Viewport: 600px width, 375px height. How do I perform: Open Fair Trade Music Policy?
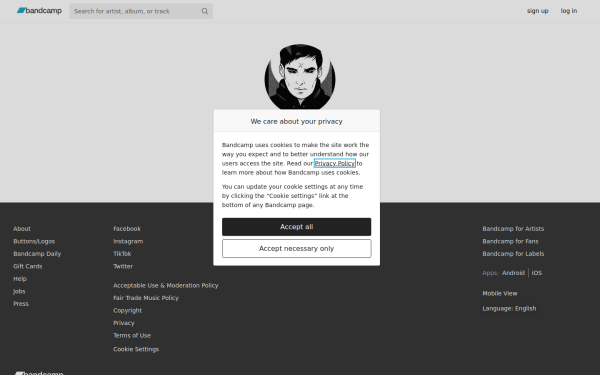(x=146, y=298)
